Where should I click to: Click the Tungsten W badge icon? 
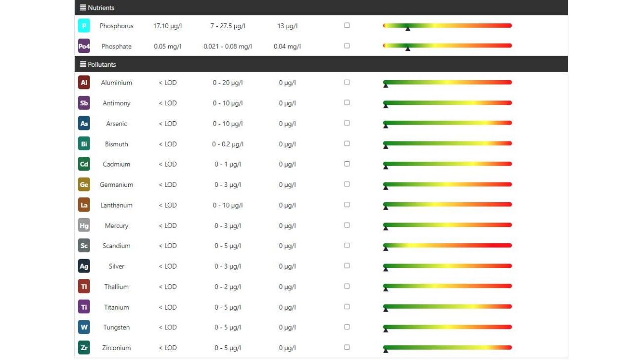(84, 327)
